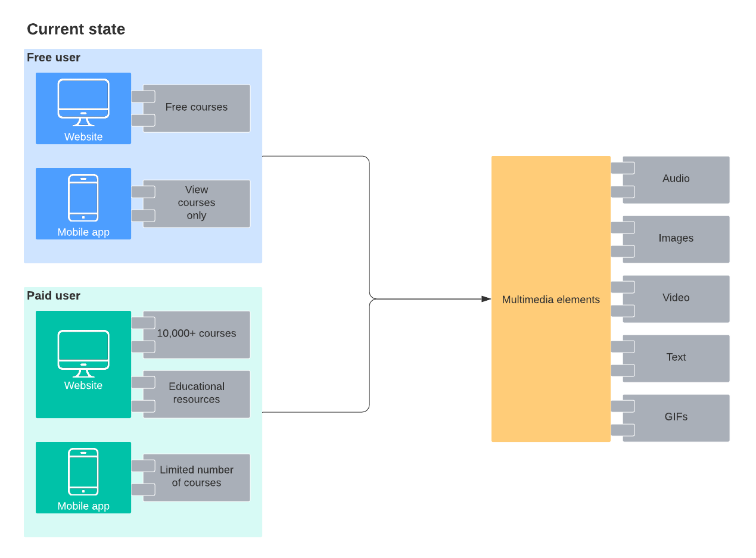Select the View courses only box
The image size is (756, 558).
click(197, 203)
